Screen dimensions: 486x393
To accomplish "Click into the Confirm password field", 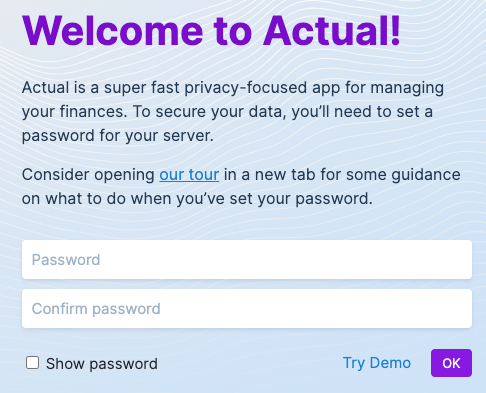I will click(x=247, y=309).
